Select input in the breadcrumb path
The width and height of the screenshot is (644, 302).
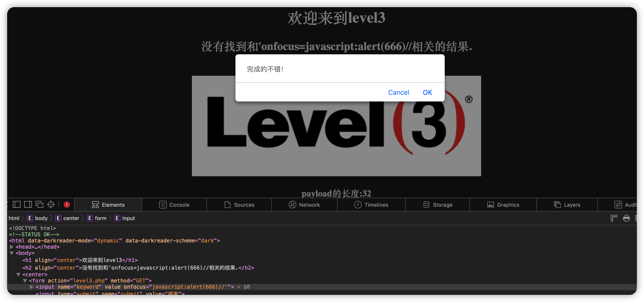point(125,218)
